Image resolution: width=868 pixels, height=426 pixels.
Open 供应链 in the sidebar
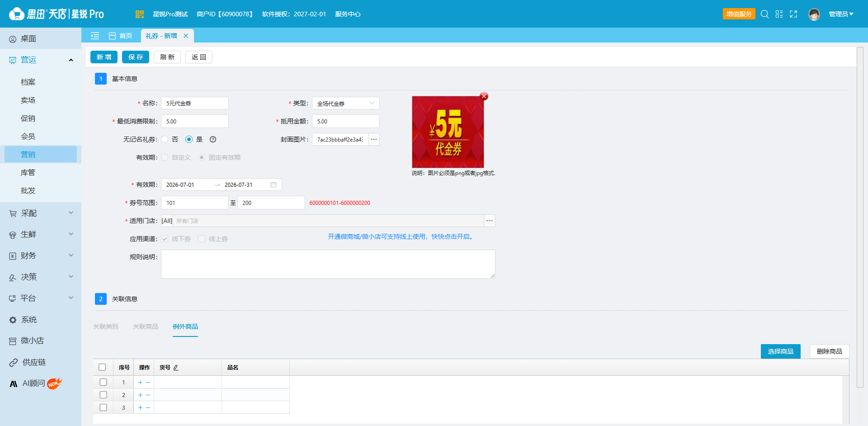click(x=41, y=362)
